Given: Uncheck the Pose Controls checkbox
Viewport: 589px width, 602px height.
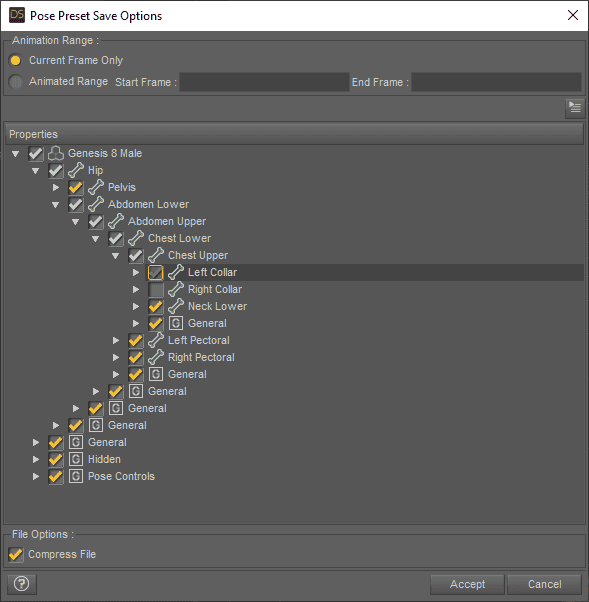Looking at the screenshot, I should [x=56, y=476].
